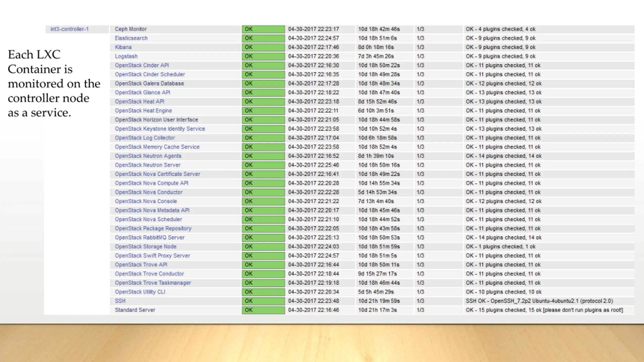The image size is (644, 362).
Task: Click the OK status in the SSH row
Action: pos(263,301)
